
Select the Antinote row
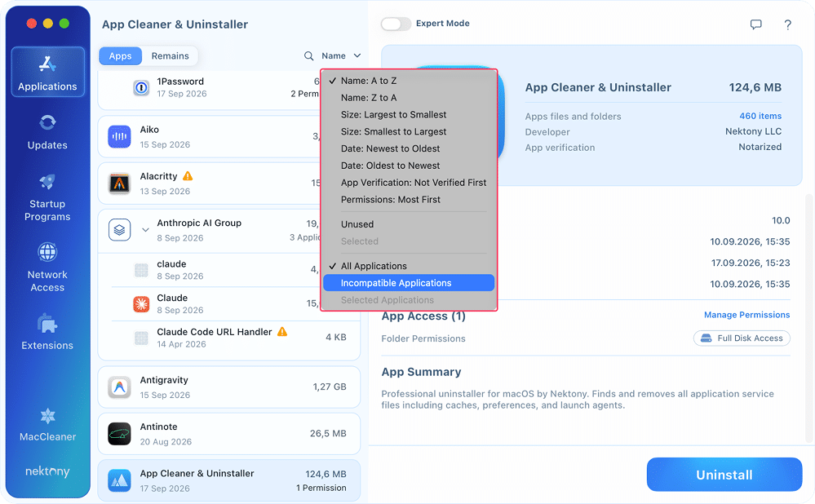[228, 434]
